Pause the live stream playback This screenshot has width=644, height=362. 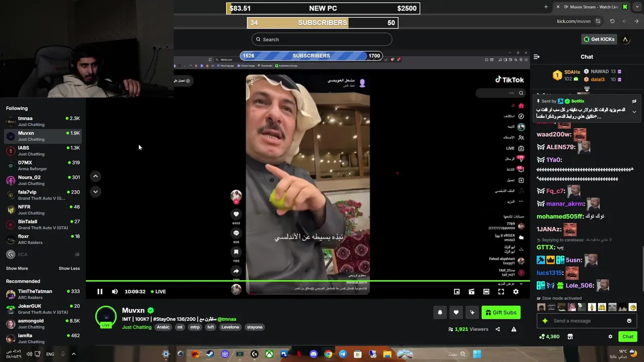[x=100, y=292]
